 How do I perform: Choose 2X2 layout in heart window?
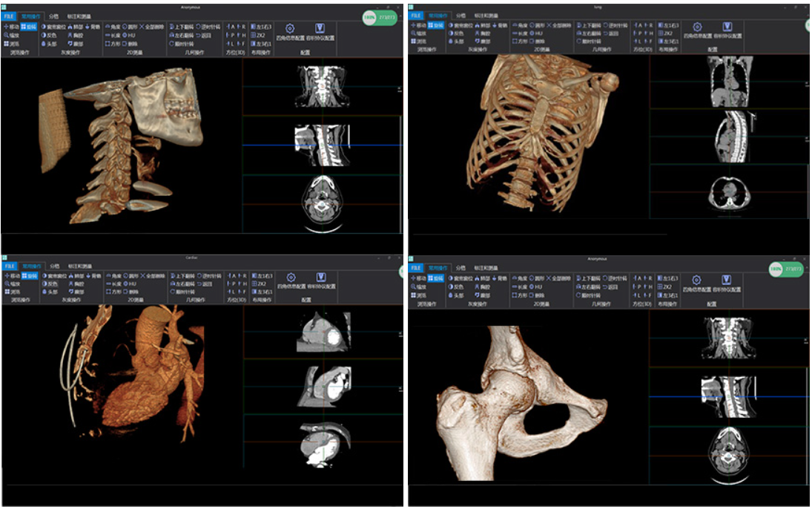coord(258,284)
